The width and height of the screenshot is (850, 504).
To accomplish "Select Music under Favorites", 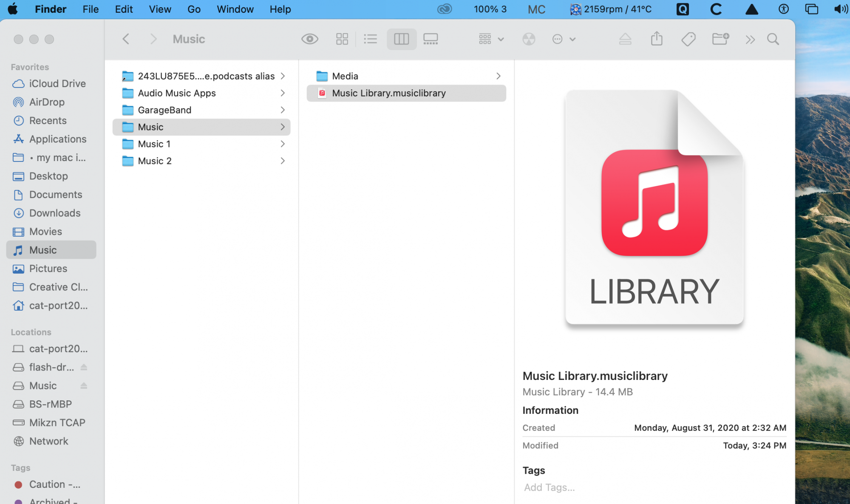I will 51,250.
